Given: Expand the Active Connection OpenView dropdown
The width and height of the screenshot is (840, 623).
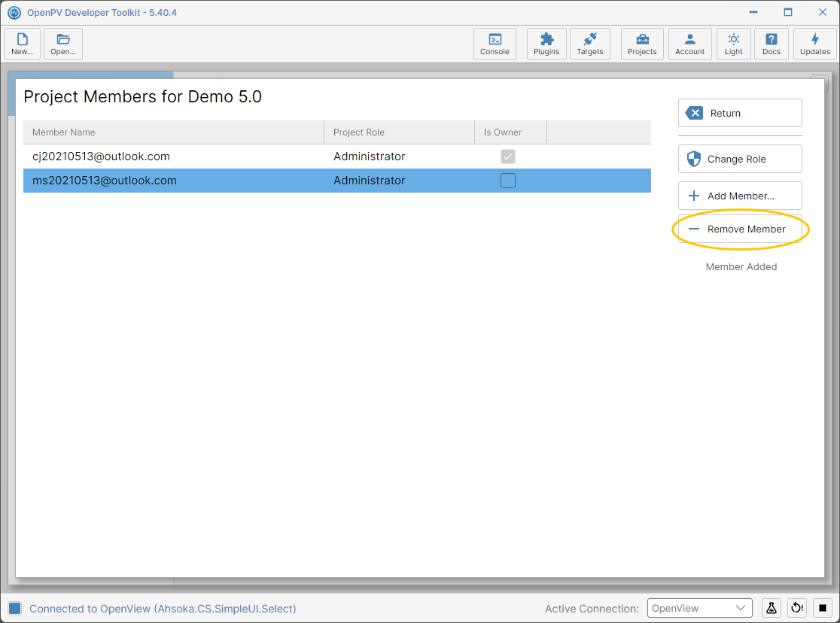Looking at the screenshot, I should click(x=700, y=608).
